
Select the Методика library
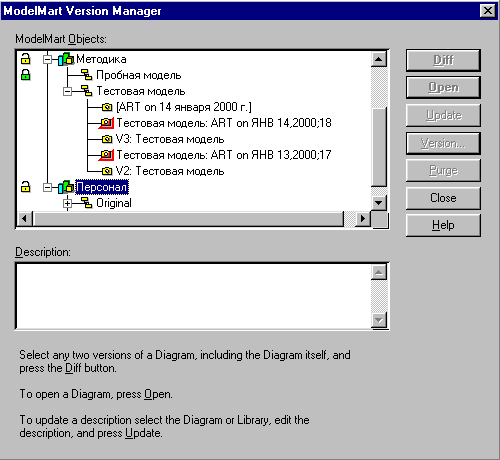101,59
